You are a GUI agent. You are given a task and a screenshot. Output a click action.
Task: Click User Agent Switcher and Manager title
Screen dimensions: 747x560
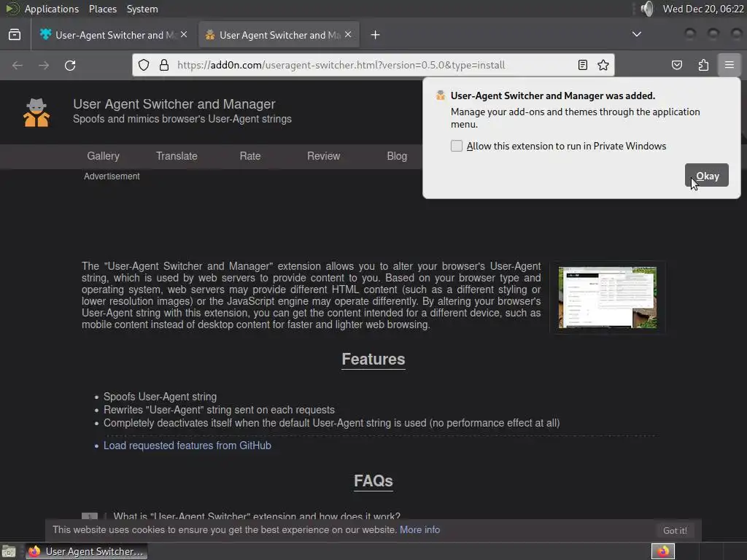174,104
